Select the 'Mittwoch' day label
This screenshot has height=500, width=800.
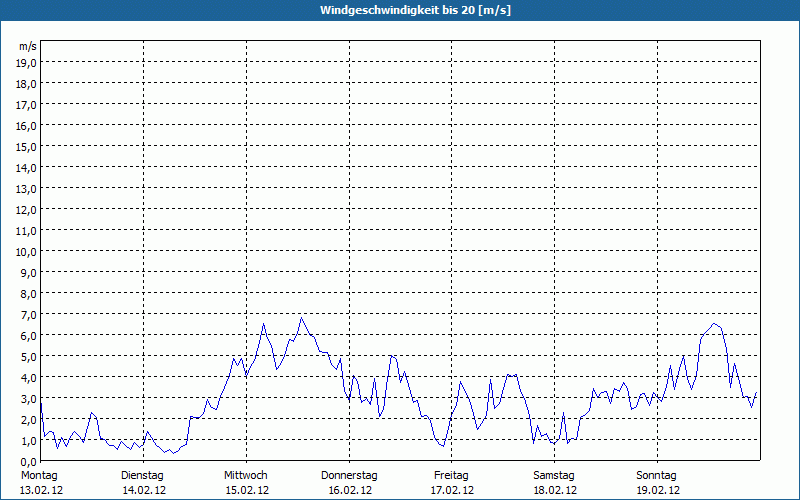tap(245, 476)
